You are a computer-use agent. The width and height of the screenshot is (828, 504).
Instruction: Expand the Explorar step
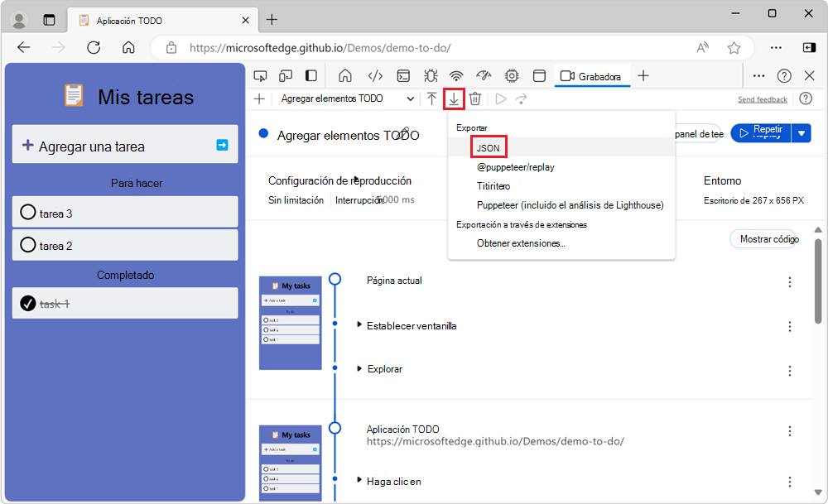pyautogui.click(x=359, y=368)
